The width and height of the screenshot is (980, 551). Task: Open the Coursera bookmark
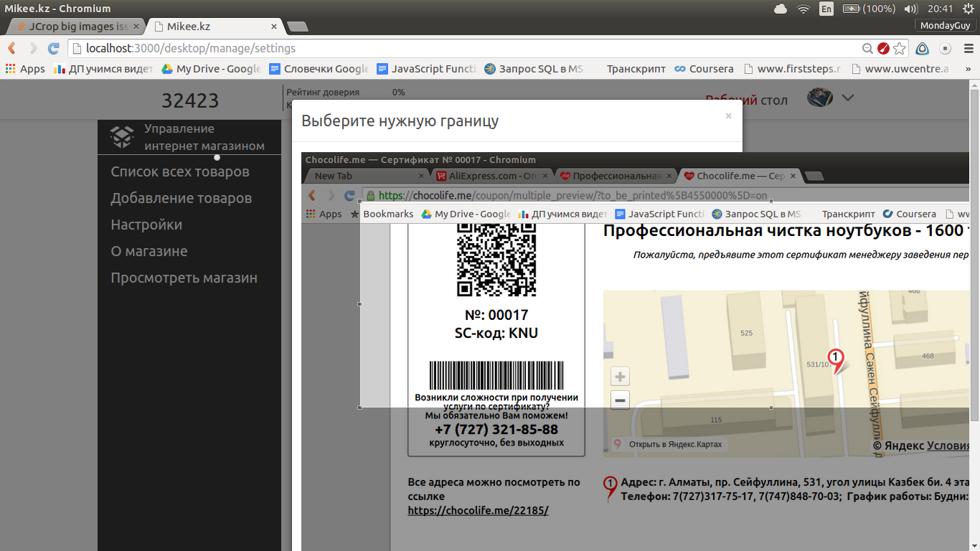tap(704, 69)
